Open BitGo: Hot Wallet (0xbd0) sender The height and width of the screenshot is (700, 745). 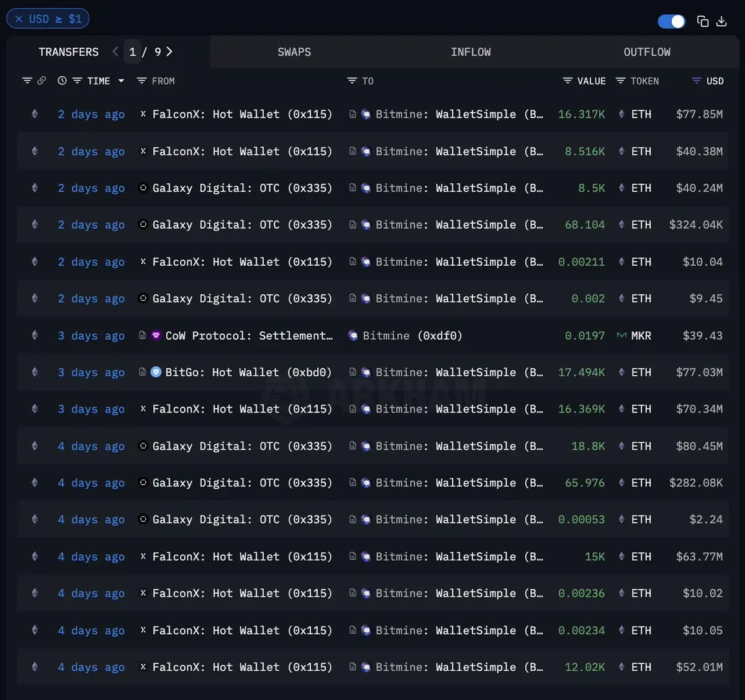tap(248, 372)
